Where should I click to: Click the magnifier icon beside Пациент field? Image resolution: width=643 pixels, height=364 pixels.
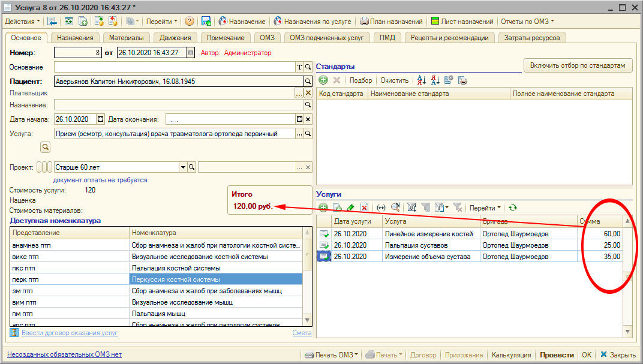(308, 81)
